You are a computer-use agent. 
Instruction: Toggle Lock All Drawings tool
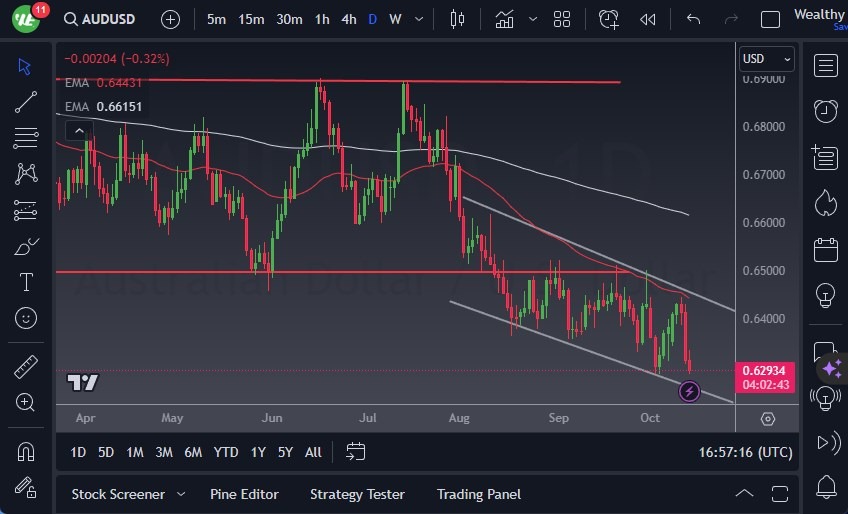coord(26,487)
